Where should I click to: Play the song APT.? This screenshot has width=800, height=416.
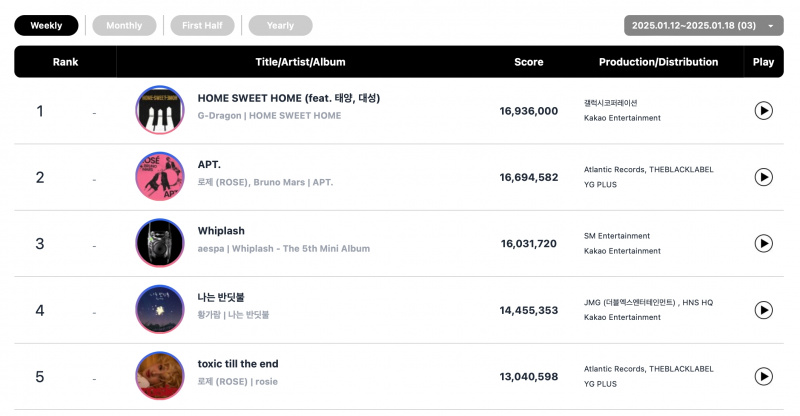click(x=763, y=177)
